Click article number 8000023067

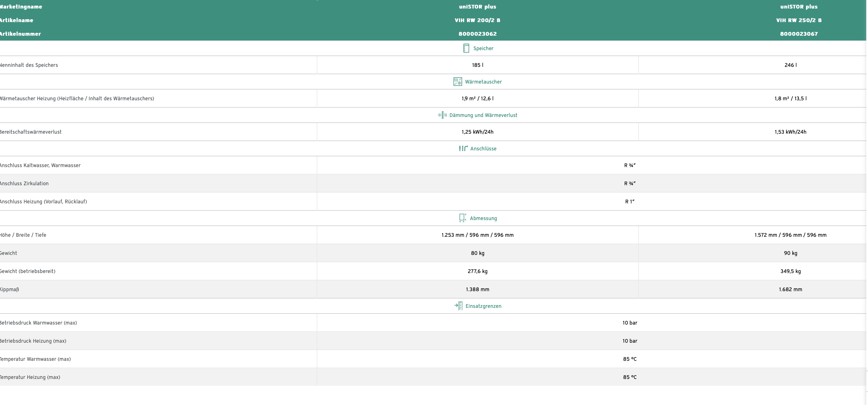pos(799,34)
